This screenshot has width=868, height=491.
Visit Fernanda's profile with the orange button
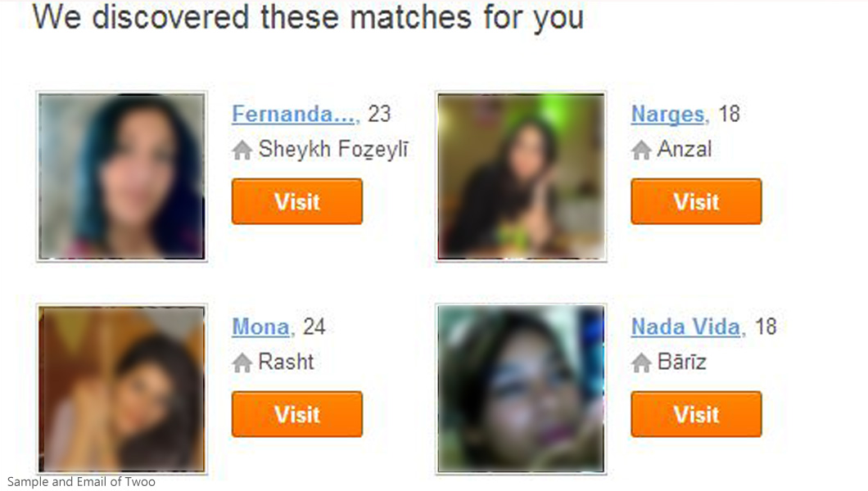(297, 201)
